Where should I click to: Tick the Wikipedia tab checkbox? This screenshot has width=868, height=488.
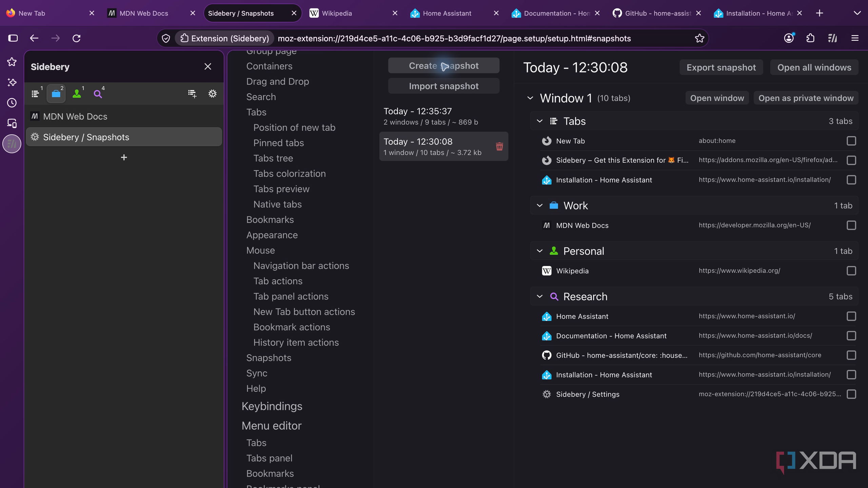pos(851,271)
